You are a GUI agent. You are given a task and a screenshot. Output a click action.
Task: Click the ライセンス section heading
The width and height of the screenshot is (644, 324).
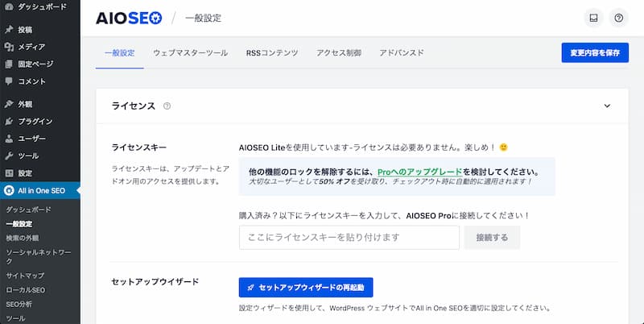tap(134, 106)
